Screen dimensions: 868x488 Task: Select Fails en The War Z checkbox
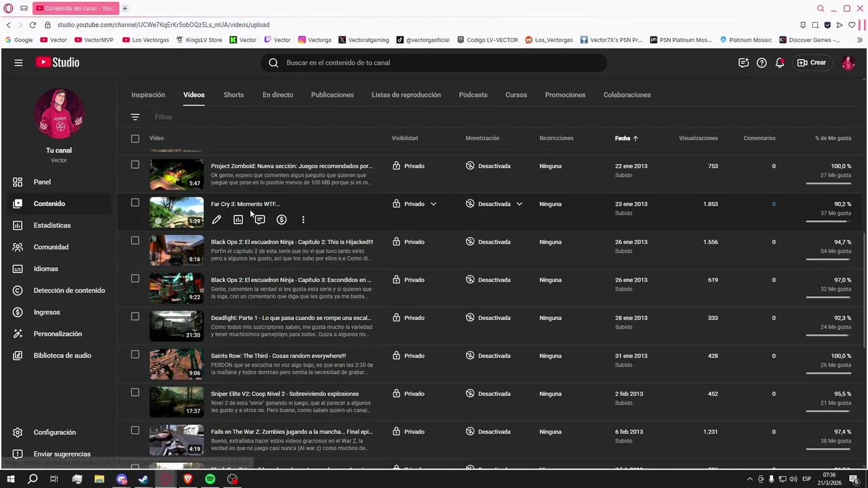coord(135,430)
